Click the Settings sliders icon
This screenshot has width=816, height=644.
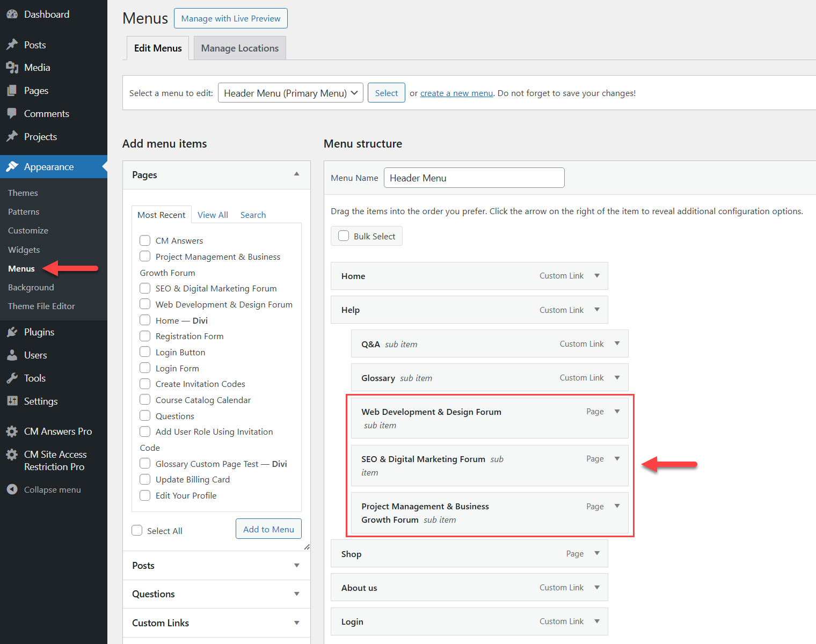[x=12, y=401]
